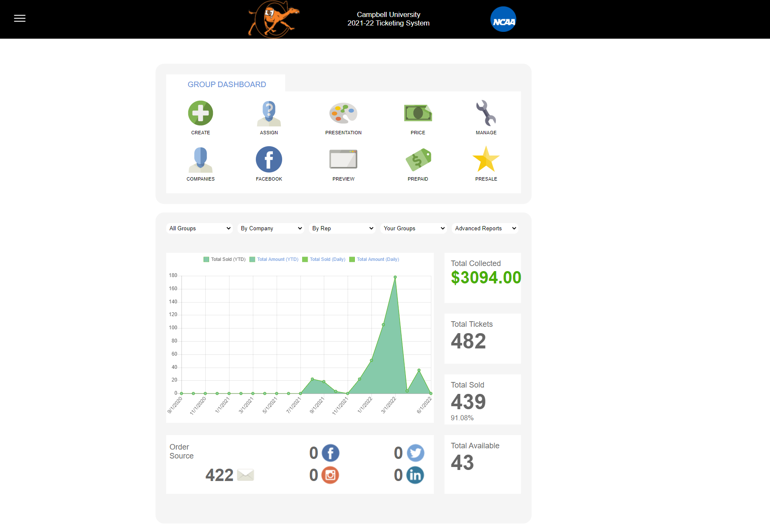The height and width of the screenshot is (532, 770).
Task: Click the Price money icon
Action: click(x=418, y=113)
